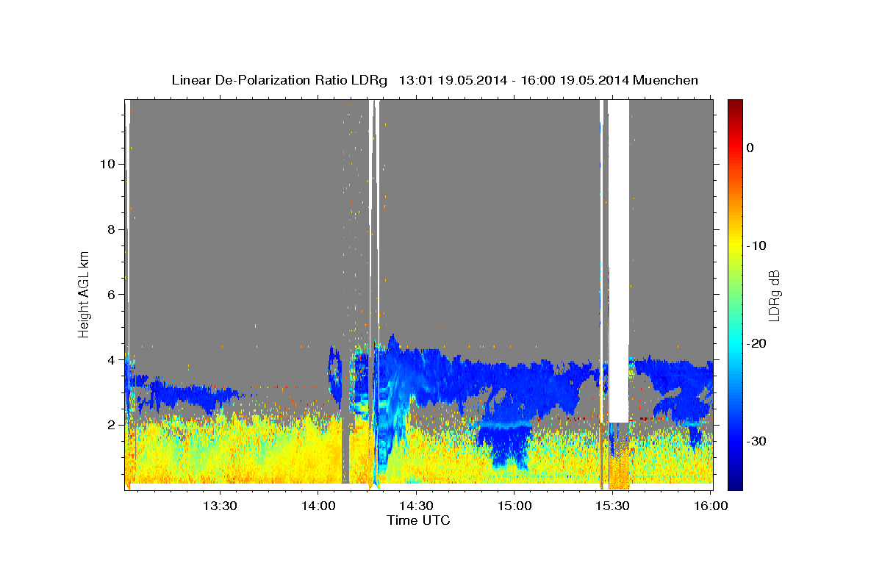Image resolution: width=882 pixels, height=588 pixels.
Task: Click the 15:00 time tick label
Action: (514, 506)
